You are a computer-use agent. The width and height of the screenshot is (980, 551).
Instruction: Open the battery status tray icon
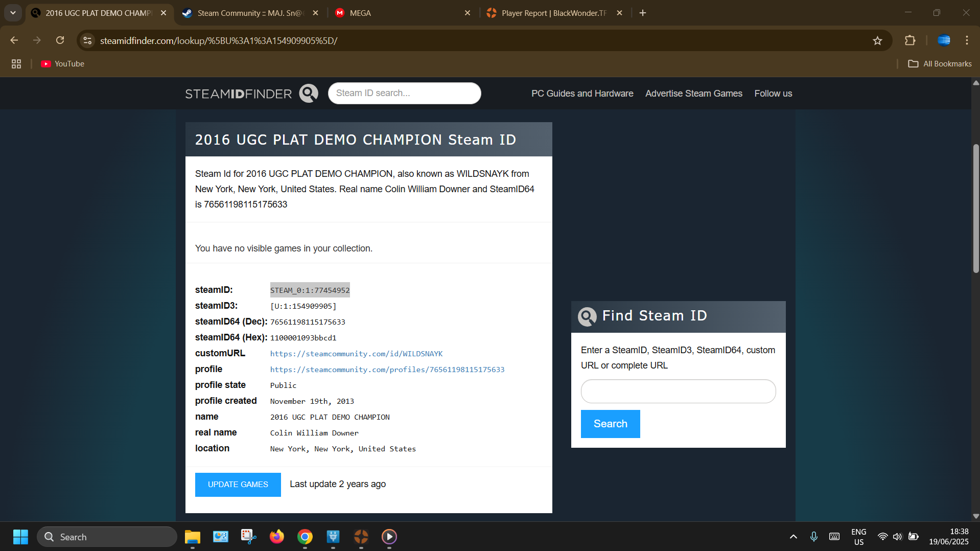click(x=914, y=537)
